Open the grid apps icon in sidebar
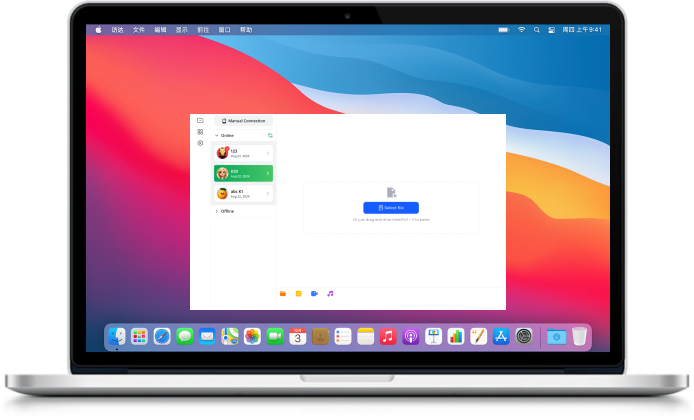Screen dimensions: 694x420 (200, 132)
